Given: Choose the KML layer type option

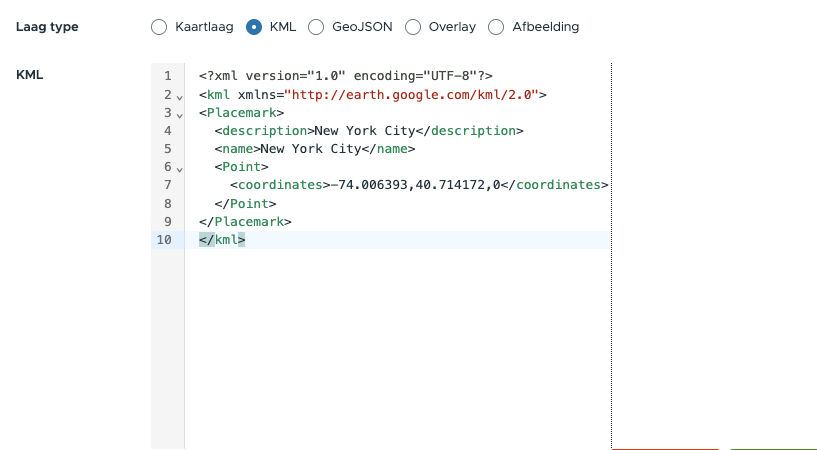Looking at the screenshot, I should [x=254, y=27].
